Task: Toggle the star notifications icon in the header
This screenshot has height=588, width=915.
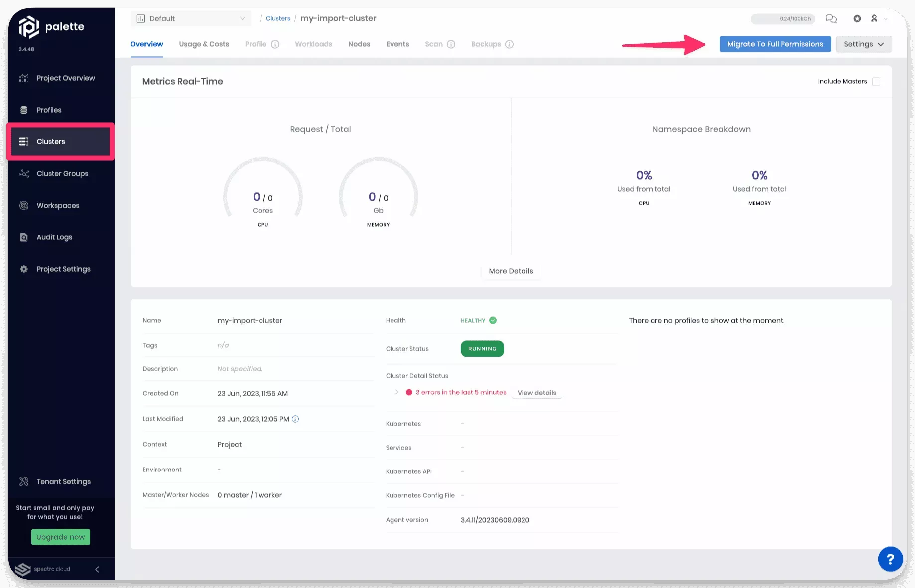Action: coord(857,18)
